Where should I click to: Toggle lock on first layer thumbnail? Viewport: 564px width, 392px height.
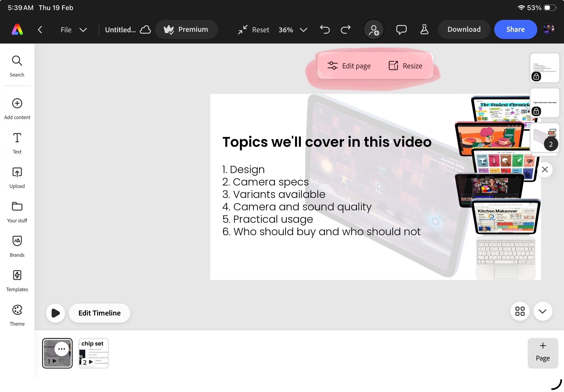536,77
